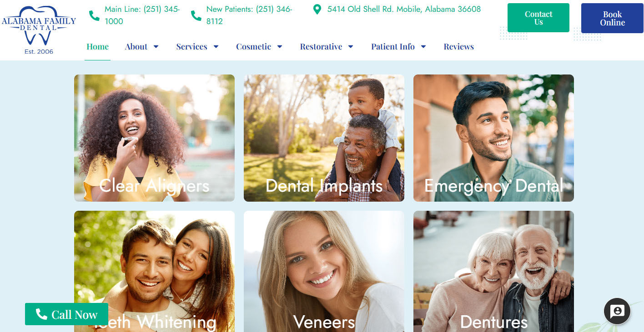Click the phone icon beside Main Line
644x332 pixels.
[94, 15]
